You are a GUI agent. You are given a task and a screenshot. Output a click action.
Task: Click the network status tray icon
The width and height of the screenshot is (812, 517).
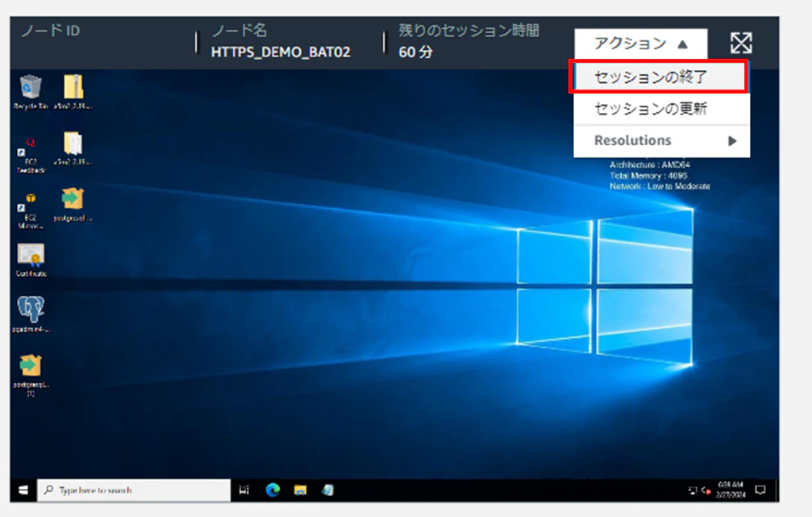tap(693, 490)
